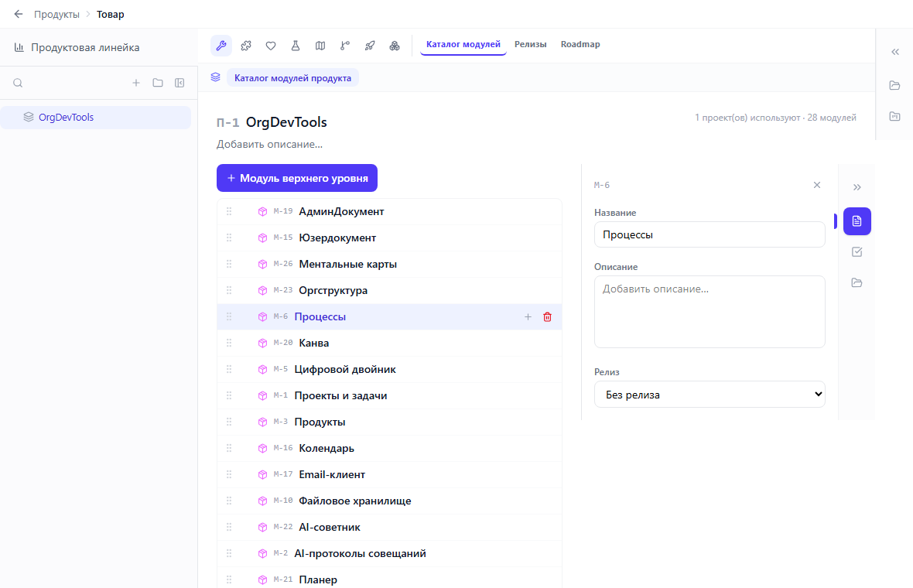Select the Ментальные карты module
The height and width of the screenshot is (588, 913).
tap(389, 264)
